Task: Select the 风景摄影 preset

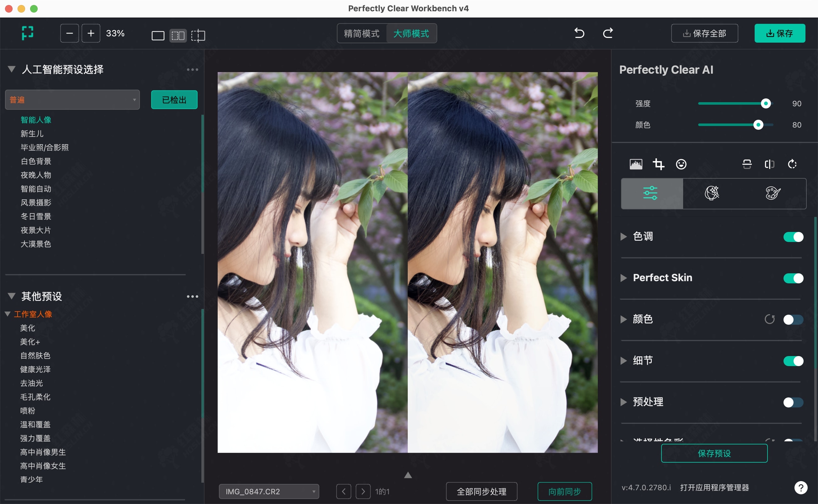Action: [x=36, y=203]
